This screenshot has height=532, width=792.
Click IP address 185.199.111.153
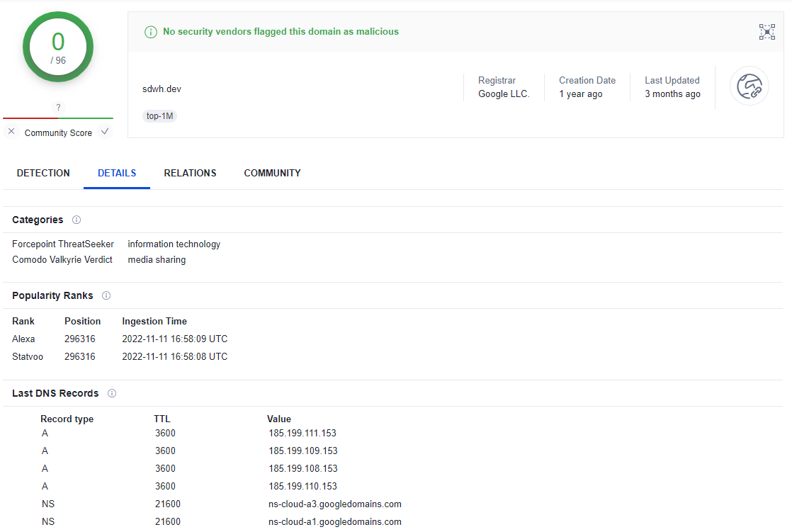pos(302,433)
